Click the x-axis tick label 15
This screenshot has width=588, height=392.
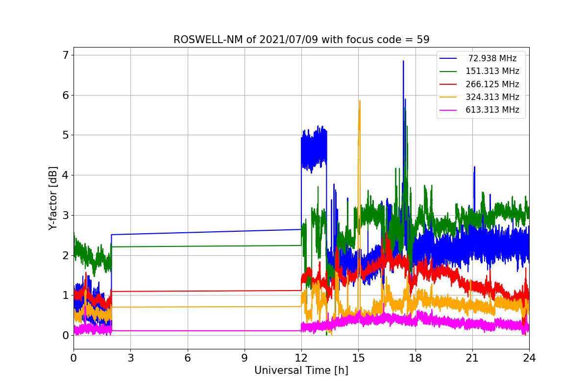(358, 358)
